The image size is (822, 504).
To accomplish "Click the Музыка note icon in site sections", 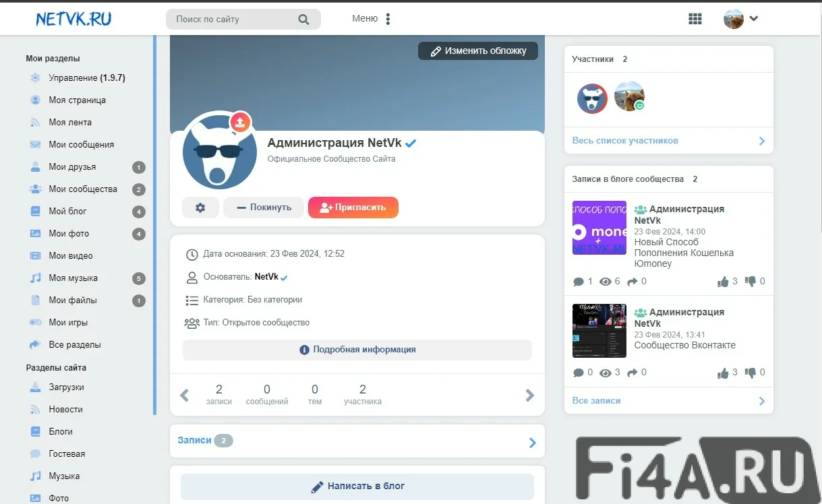I will (x=36, y=476).
